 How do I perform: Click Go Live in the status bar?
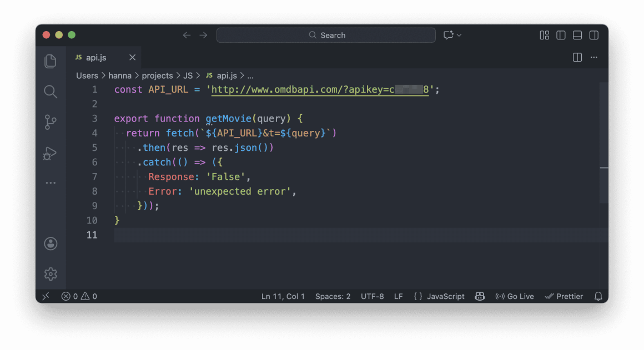click(515, 296)
